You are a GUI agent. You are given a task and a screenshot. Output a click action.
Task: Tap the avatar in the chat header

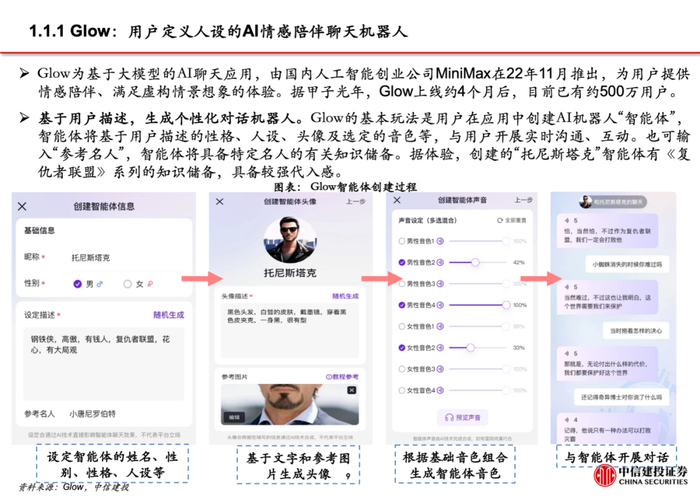[586, 202]
